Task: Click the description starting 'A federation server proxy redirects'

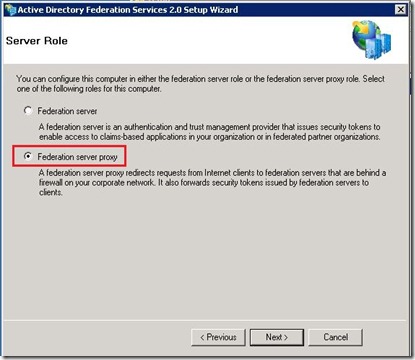Action: pos(212,182)
